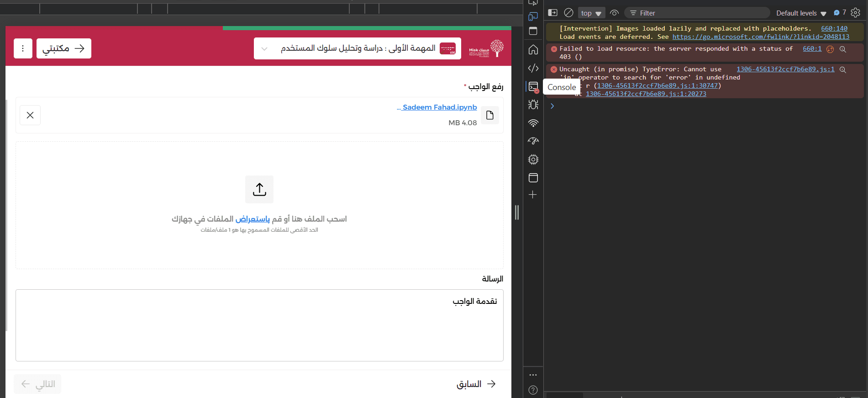
Task: Select the task title dropdown text field
Action: 358,48
